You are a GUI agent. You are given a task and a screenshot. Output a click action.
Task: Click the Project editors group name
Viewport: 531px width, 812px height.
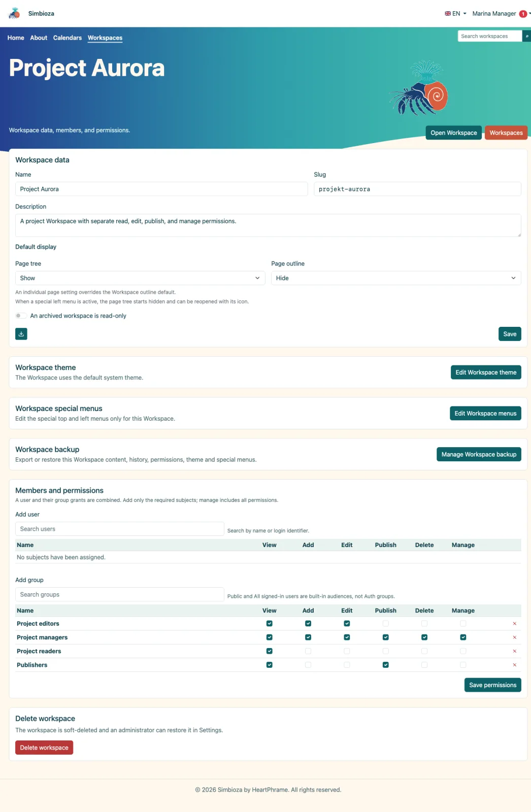click(x=38, y=624)
